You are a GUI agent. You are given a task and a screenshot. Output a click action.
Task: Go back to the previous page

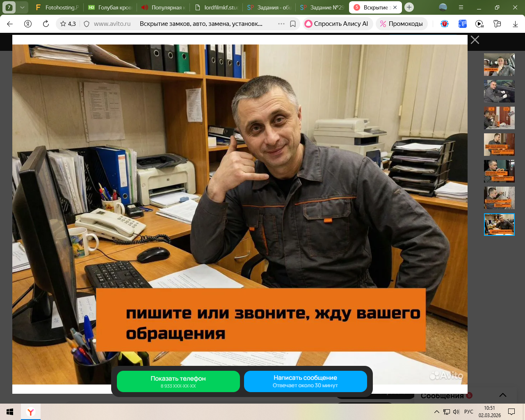click(10, 24)
